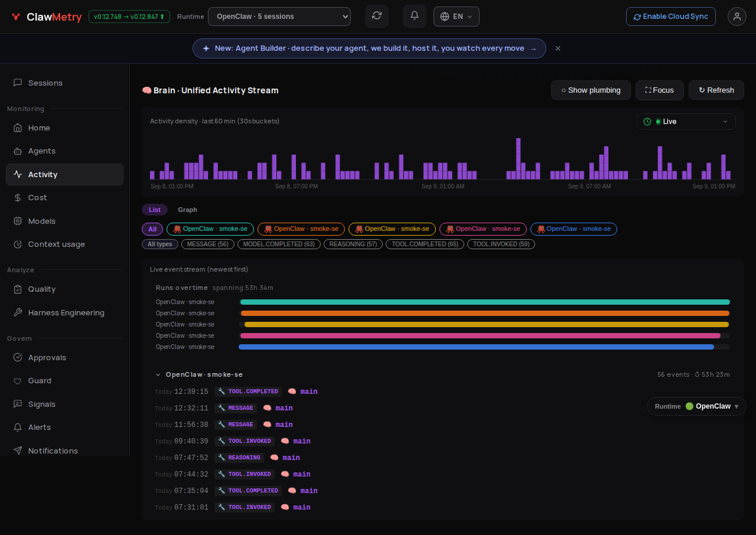The height and width of the screenshot is (535, 756).
Task: Open the user profile avatar icon
Action: pos(737,17)
